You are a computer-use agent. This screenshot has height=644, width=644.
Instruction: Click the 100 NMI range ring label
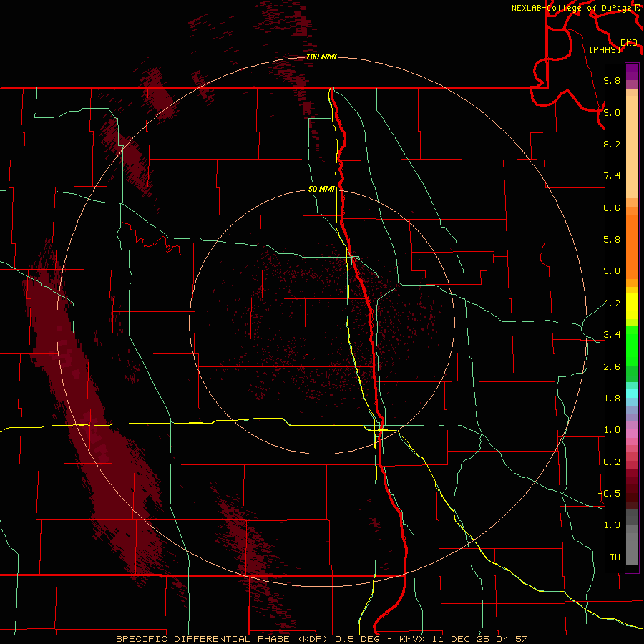pyautogui.click(x=321, y=57)
